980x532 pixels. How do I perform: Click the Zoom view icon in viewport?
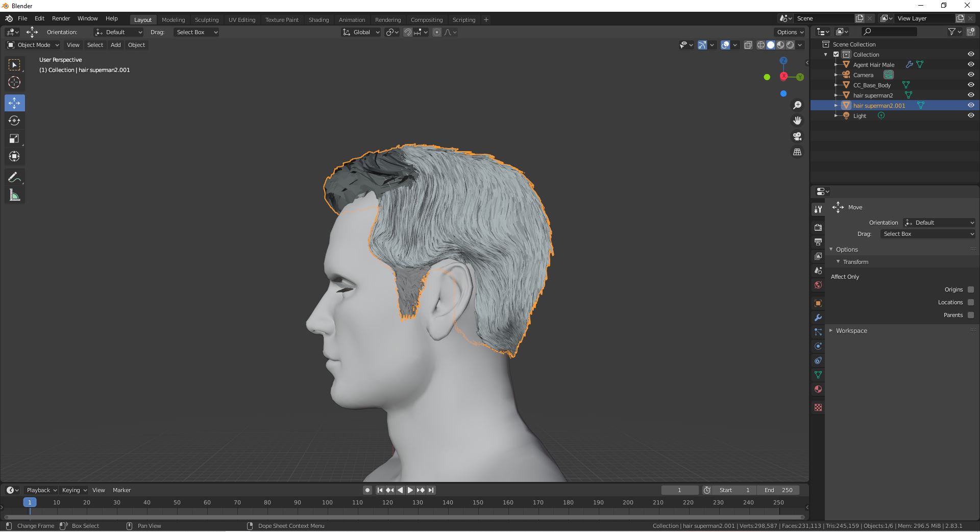[797, 105]
